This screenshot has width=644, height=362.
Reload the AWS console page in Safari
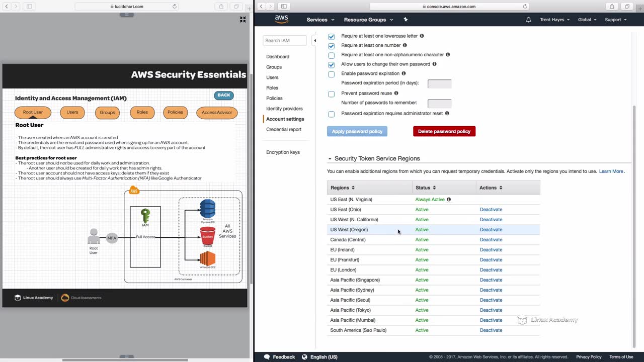click(525, 7)
